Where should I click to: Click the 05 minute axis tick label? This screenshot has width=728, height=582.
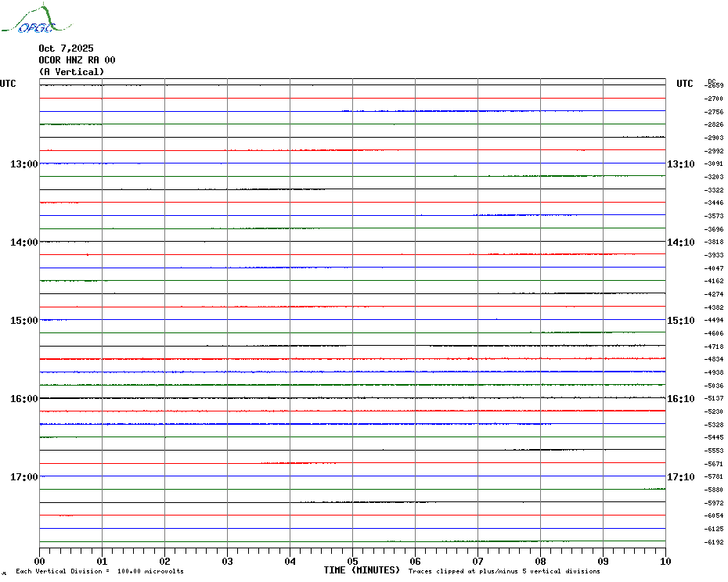pyautogui.click(x=352, y=561)
